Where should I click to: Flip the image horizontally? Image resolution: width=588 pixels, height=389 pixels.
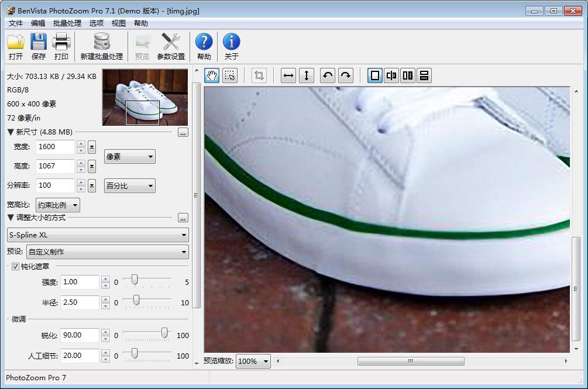(288, 75)
